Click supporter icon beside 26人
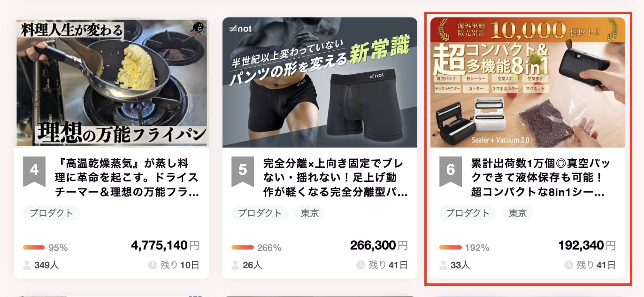Image resolution: width=644 pixels, height=297 pixels. coord(236,265)
